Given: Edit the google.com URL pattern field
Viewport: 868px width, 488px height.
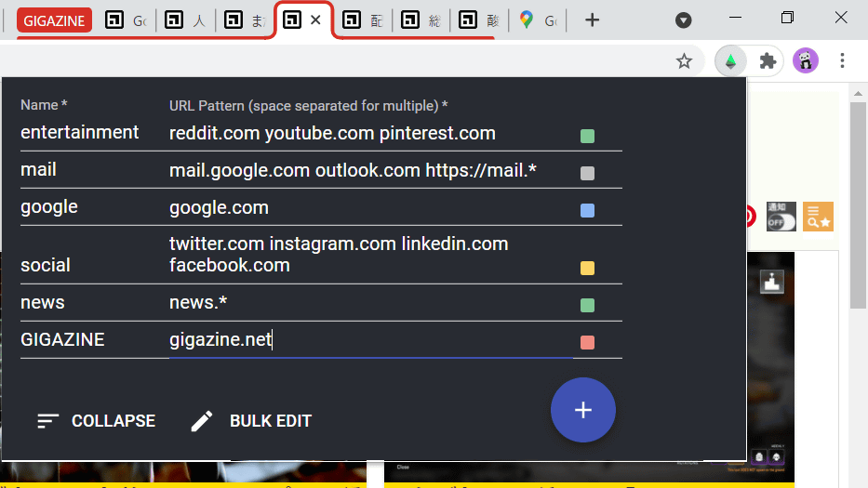Looking at the screenshot, I should pyautogui.click(x=371, y=207).
